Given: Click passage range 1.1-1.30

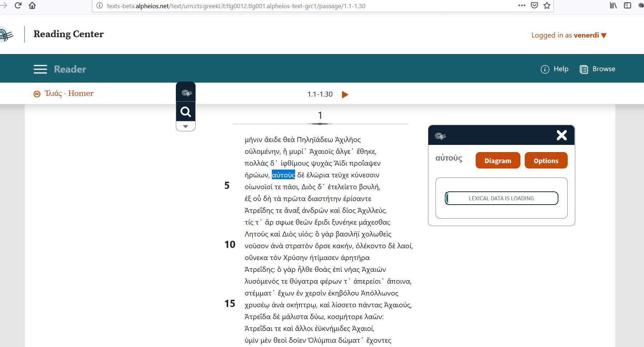Looking at the screenshot, I should tap(320, 94).
